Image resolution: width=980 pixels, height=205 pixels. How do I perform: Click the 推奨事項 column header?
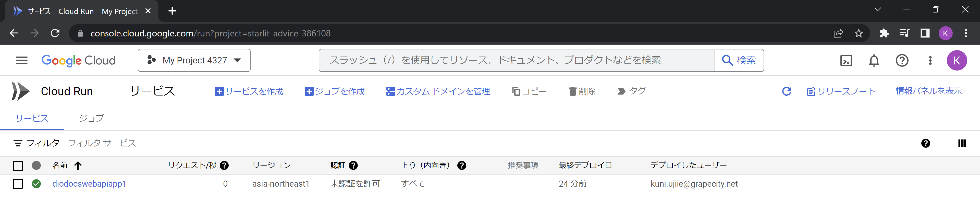point(523,165)
